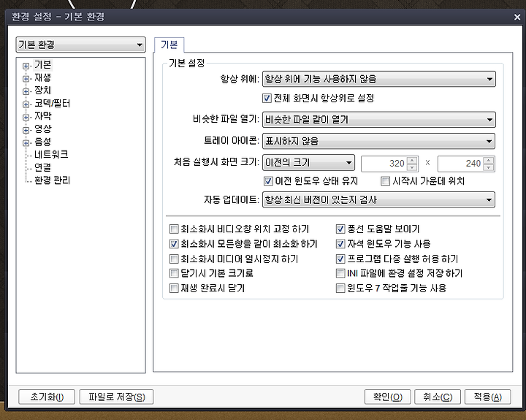Confirm with the 확인(O) button
The height and width of the screenshot is (420, 526).
388,397
